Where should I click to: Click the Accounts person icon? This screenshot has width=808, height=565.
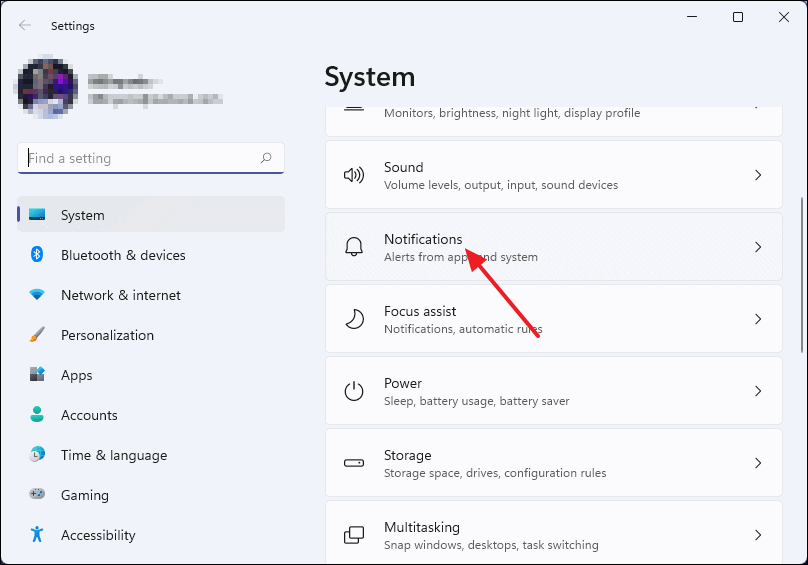point(37,414)
